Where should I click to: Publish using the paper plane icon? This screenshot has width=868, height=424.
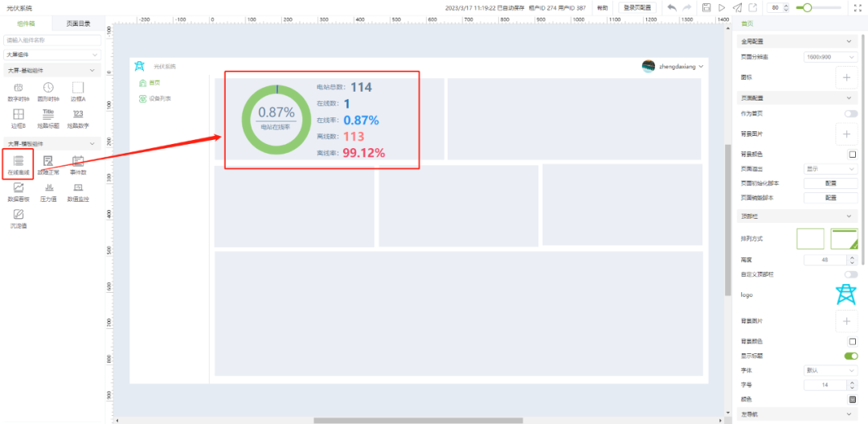(737, 8)
